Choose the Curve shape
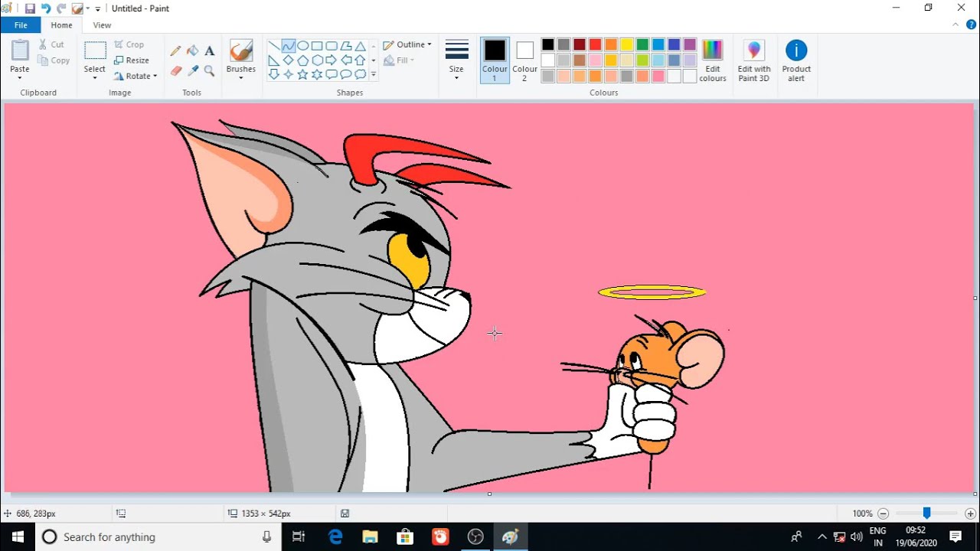980x551 pixels. 288,46
